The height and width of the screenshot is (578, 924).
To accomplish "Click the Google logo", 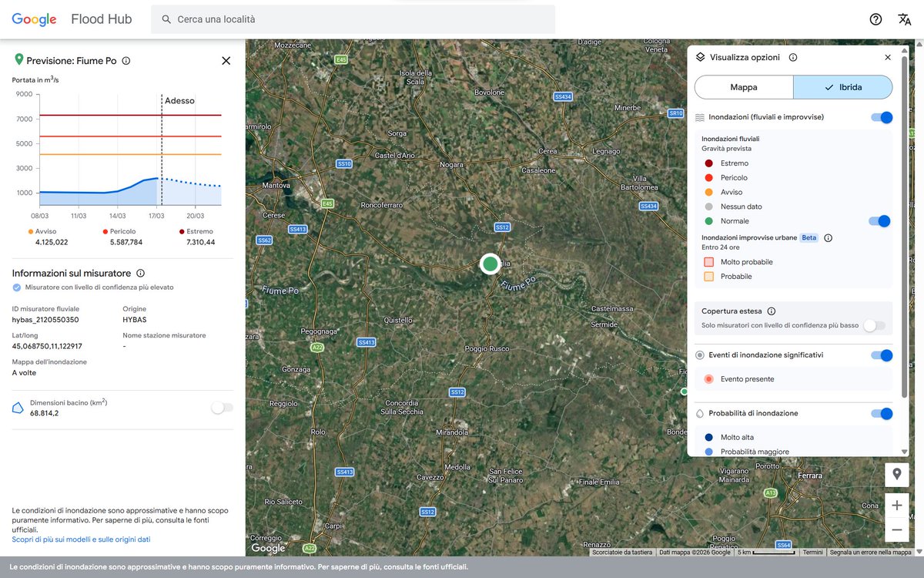I will [x=34, y=19].
